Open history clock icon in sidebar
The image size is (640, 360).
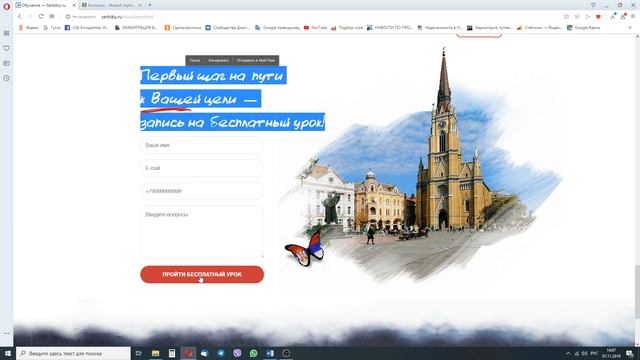7,78
